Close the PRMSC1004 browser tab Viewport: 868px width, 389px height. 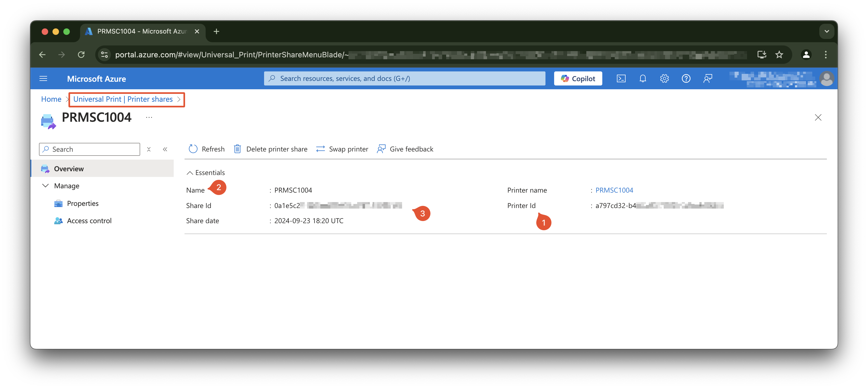click(197, 31)
